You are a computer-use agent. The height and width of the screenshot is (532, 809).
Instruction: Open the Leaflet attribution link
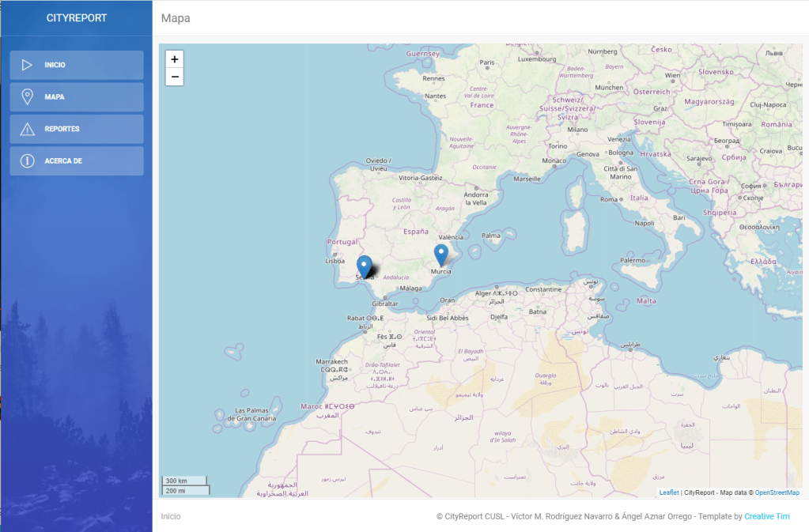pyautogui.click(x=668, y=492)
